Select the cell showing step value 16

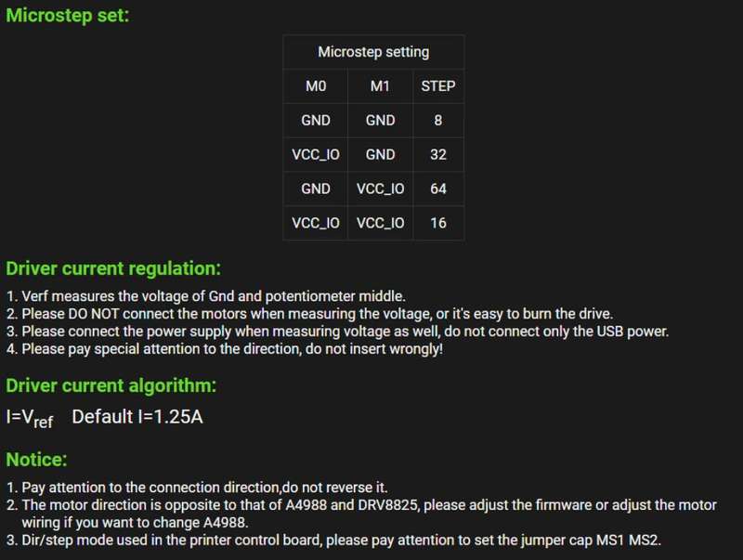tap(437, 223)
